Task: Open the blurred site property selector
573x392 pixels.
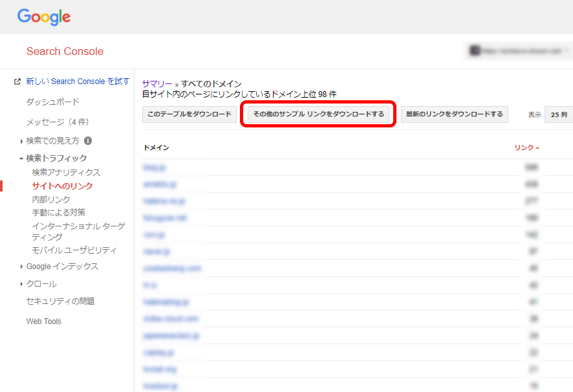Action: (520, 51)
